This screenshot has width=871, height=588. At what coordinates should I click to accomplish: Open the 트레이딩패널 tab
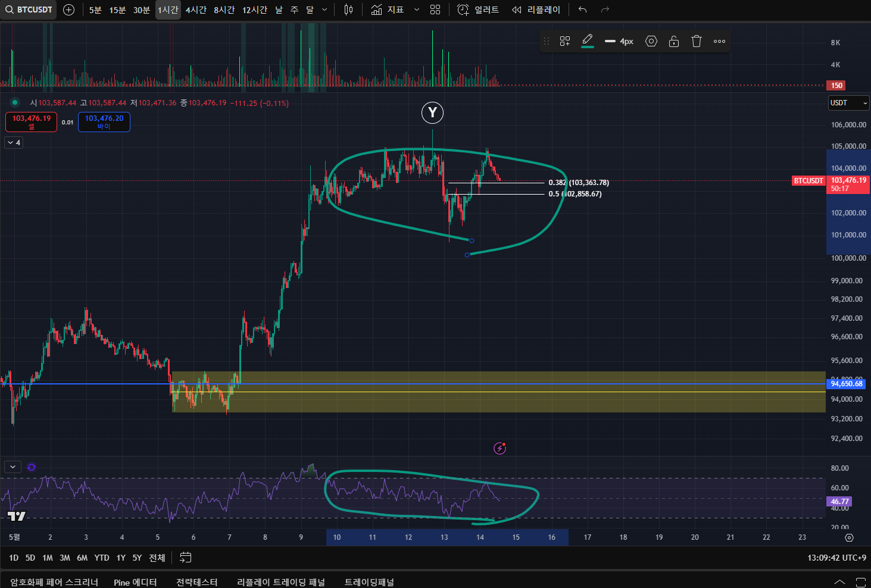369,582
